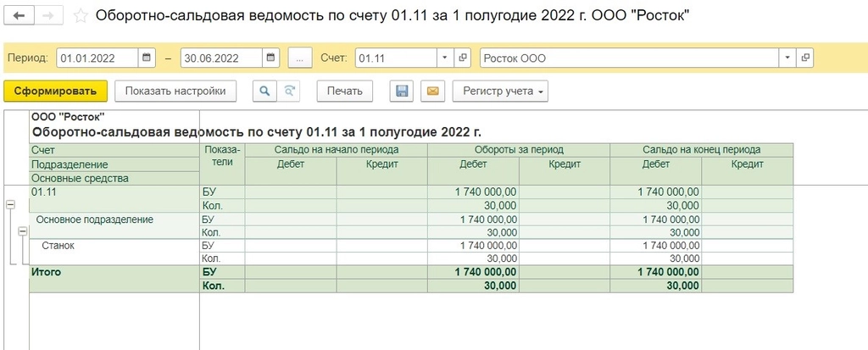Click the Показать настройки button
Screen dimensions: 868x350
click(x=175, y=91)
